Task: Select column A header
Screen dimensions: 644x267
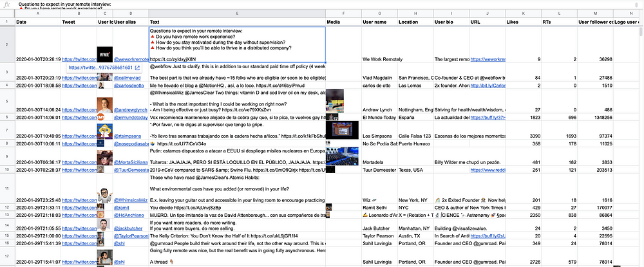Action: click(x=38, y=14)
